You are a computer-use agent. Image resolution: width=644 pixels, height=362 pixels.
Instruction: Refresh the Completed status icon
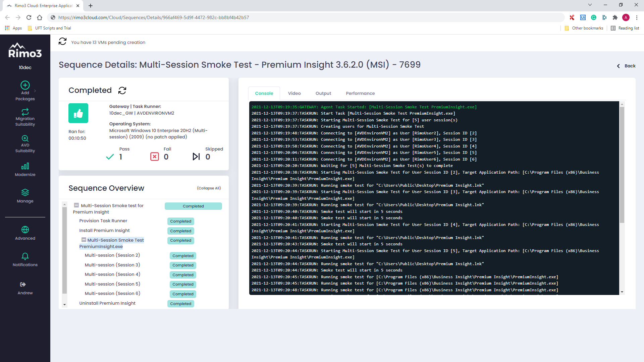tap(122, 90)
